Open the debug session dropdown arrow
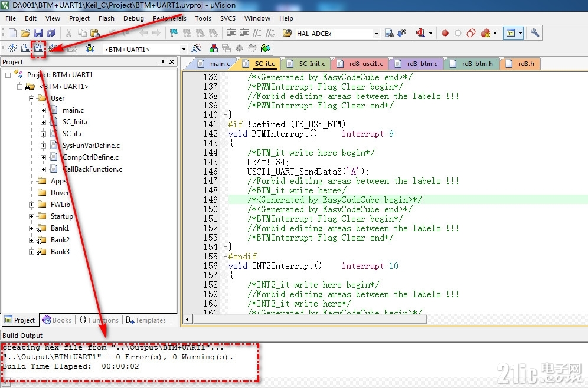Image resolution: width=588 pixels, height=388 pixels. pyautogui.click(x=430, y=34)
